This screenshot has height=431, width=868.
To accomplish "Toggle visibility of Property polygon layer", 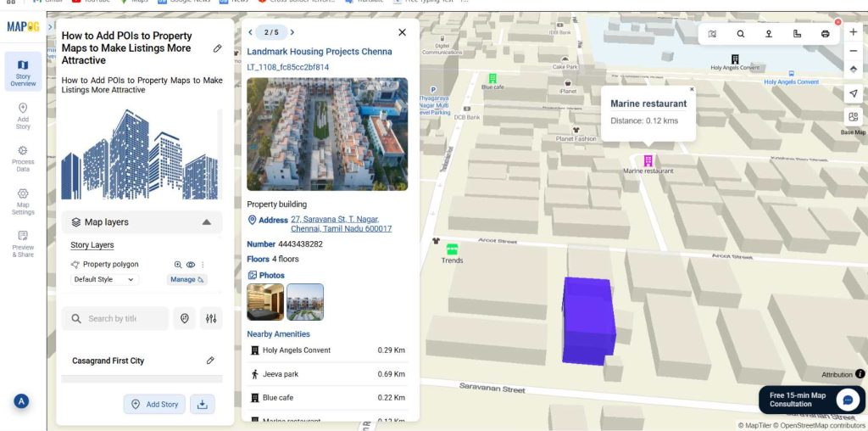I will 191,265.
